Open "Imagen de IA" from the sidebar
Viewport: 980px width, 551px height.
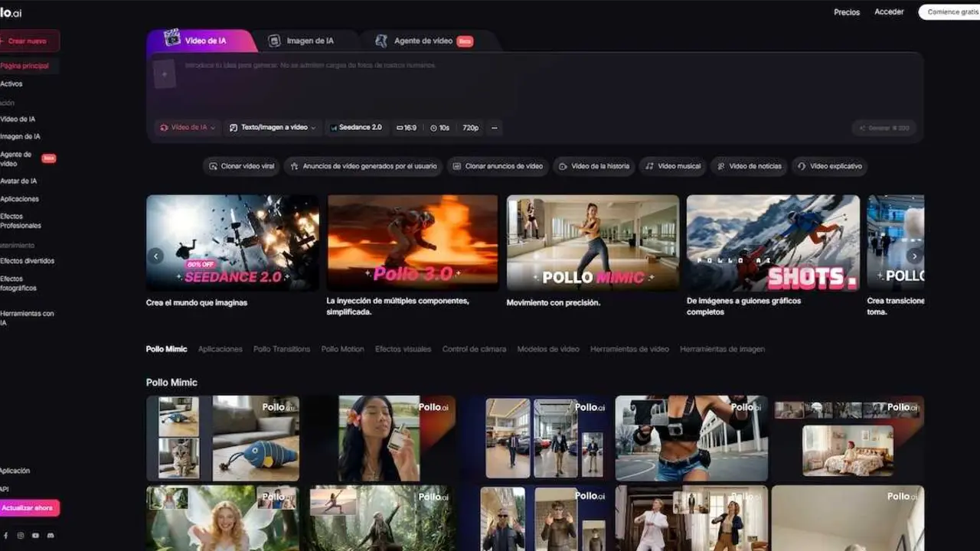(20, 136)
